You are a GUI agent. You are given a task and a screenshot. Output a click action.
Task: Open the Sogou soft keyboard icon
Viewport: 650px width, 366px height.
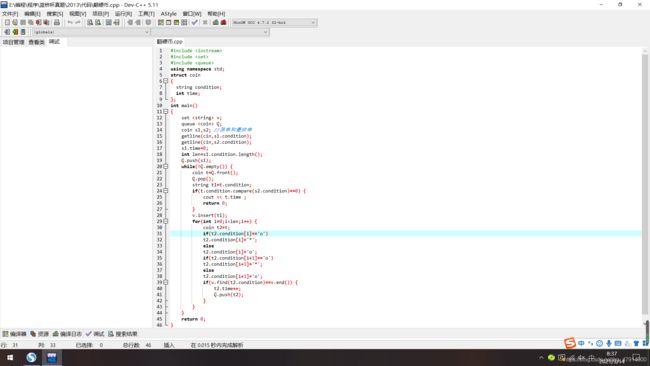click(618, 343)
